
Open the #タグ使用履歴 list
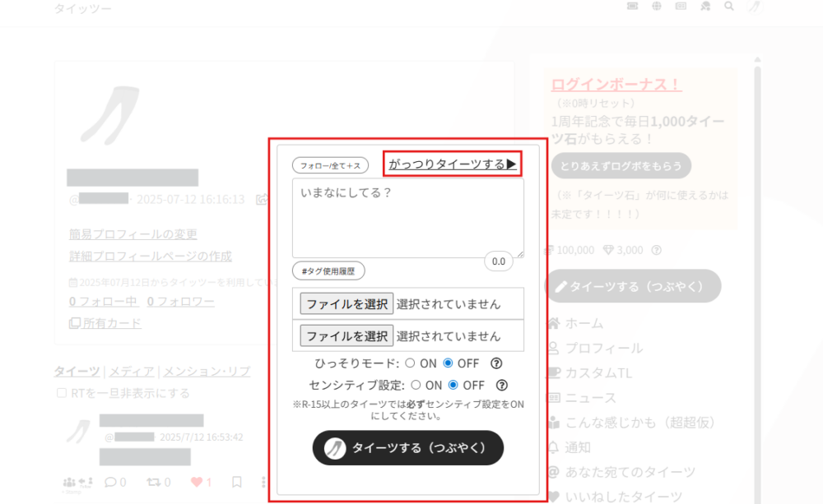[x=328, y=271]
